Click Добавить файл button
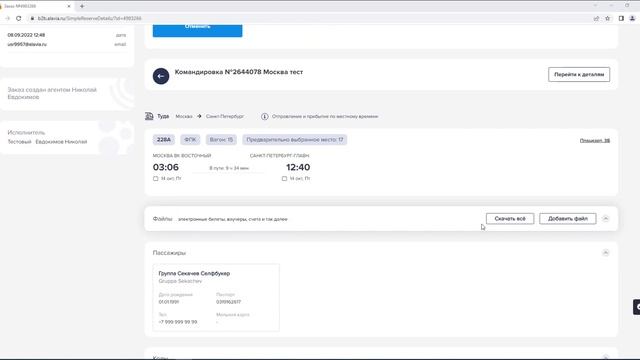 [x=567, y=219]
